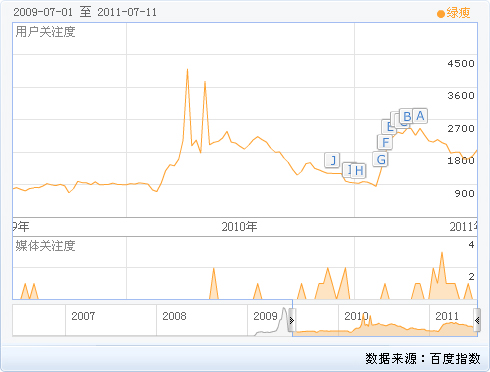Click the left range slider handle
The width and height of the screenshot is (490, 372).
click(292, 321)
